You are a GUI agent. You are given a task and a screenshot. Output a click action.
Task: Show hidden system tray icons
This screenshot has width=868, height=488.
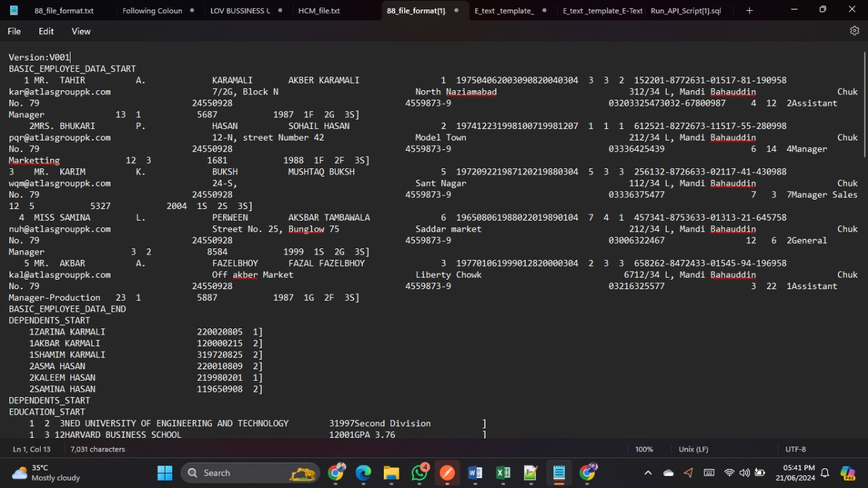point(648,473)
